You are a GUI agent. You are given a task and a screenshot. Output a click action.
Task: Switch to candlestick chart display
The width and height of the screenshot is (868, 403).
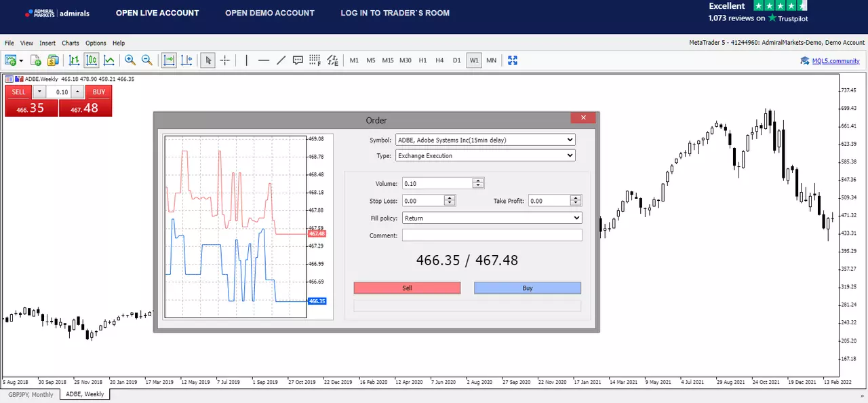click(92, 60)
